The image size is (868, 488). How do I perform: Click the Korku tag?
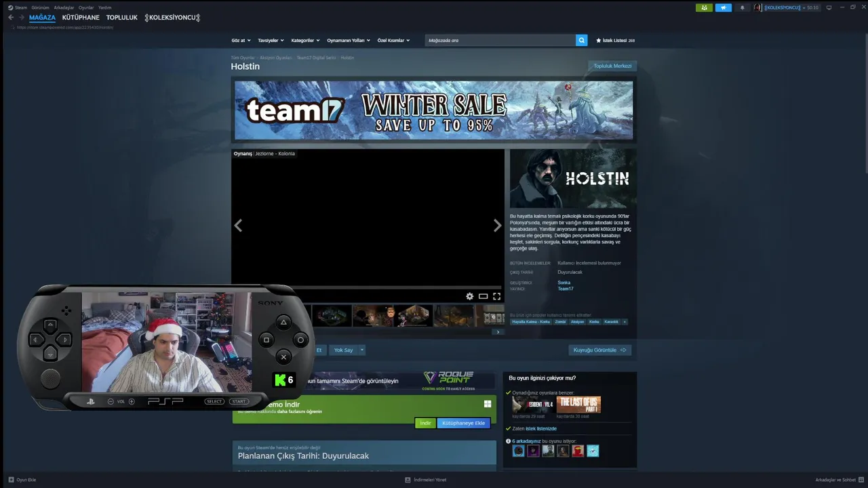click(594, 322)
